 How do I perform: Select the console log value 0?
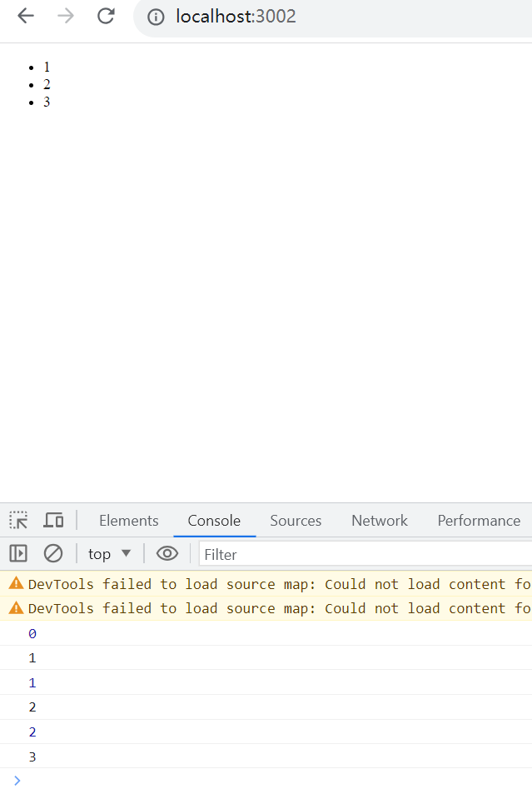(x=32, y=633)
